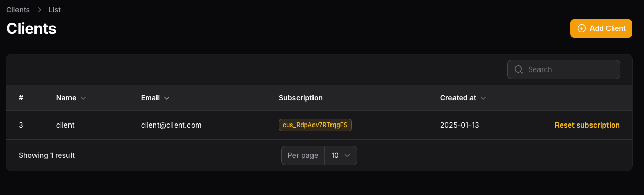
Task: Click the magnifying glass search icon
Action: (519, 69)
